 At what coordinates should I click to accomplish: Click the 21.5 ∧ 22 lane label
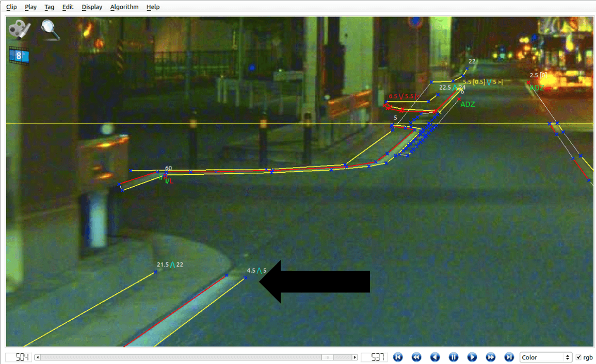170,264
